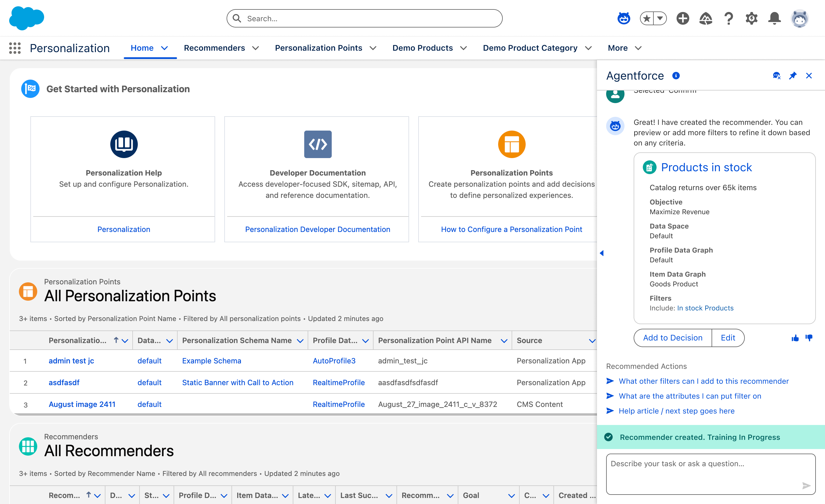This screenshot has width=825, height=504.
Task: Open the Help question mark icon
Action: tap(728, 18)
